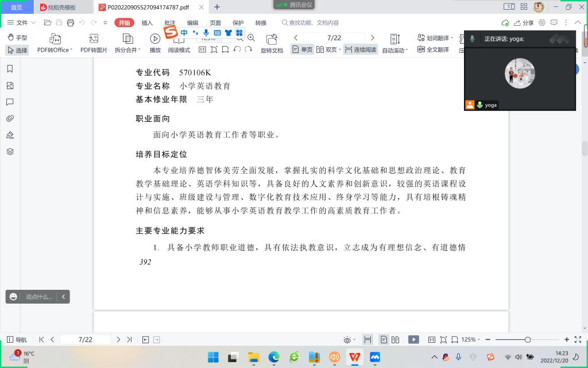Click the zoom slider handle in status bar
588x368 pixels.
click(x=528, y=340)
